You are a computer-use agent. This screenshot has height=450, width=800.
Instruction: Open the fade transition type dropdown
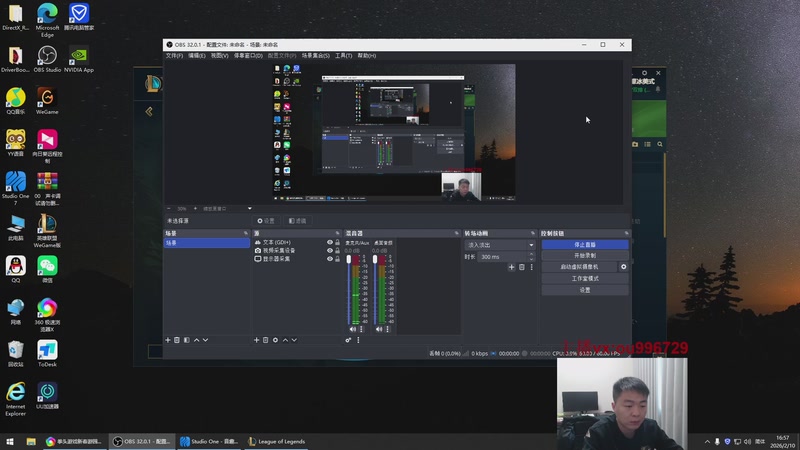[x=499, y=245]
